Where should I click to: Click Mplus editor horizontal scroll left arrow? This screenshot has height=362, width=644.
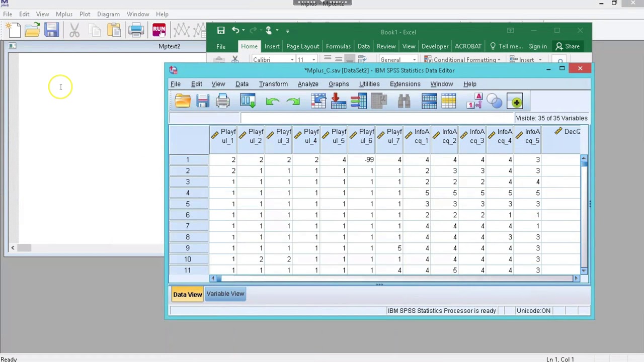(x=13, y=248)
